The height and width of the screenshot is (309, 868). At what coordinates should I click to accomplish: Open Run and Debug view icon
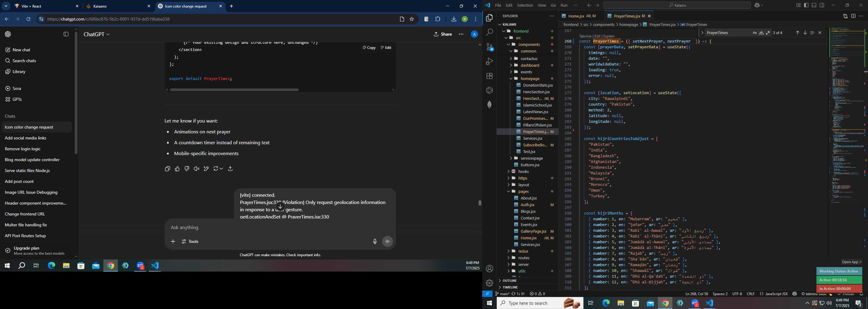click(x=489, y=61)
